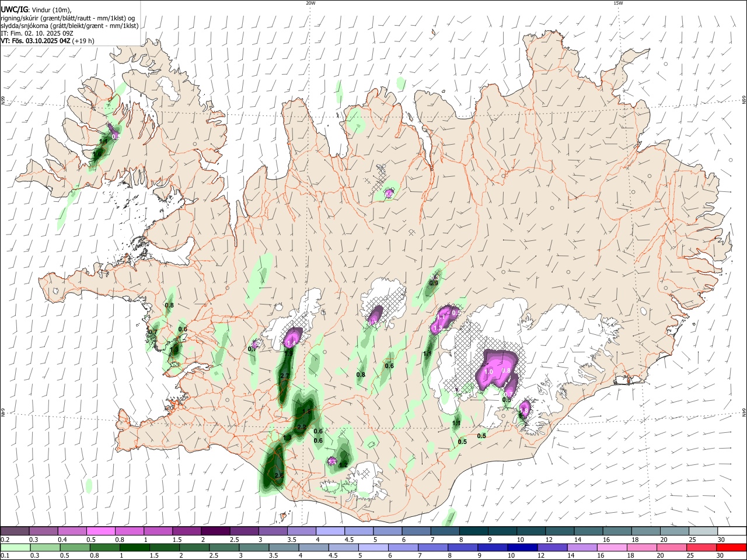Click the light grey 25 swatch in snow scale

click(x=704, y=531)
